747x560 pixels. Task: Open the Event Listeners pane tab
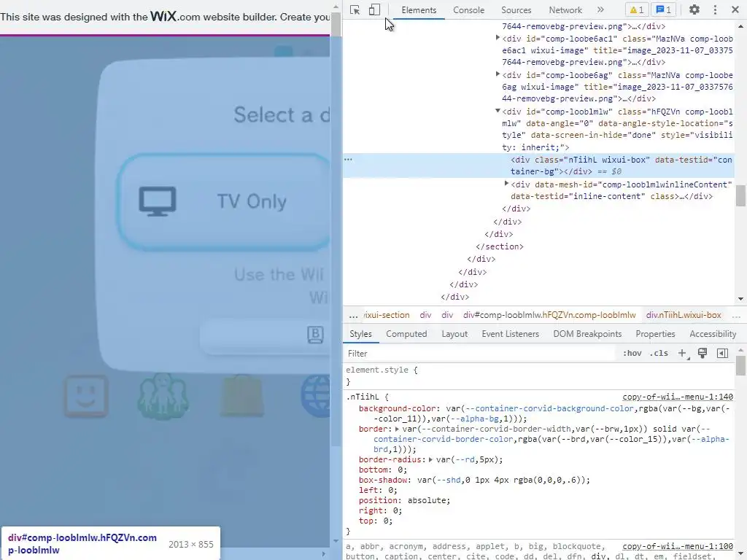(x=510, y=334)
